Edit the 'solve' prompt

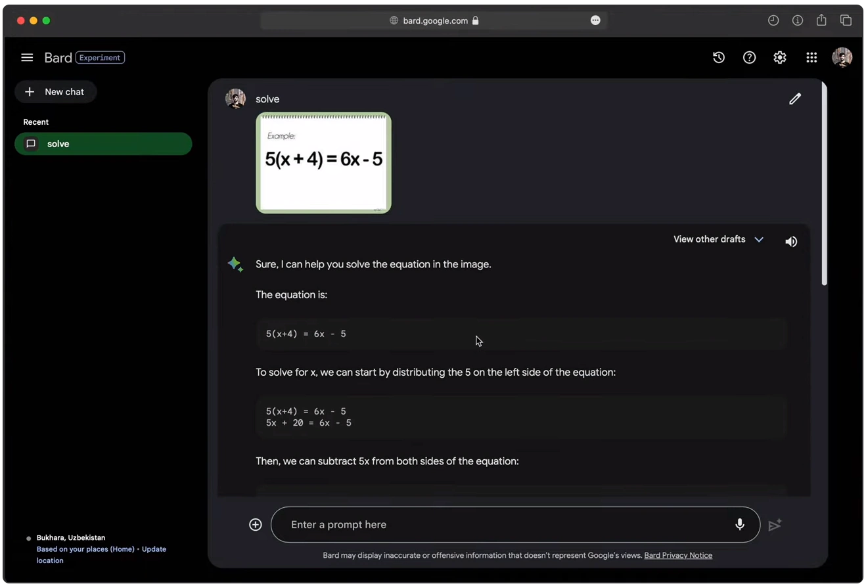[794, 99]
